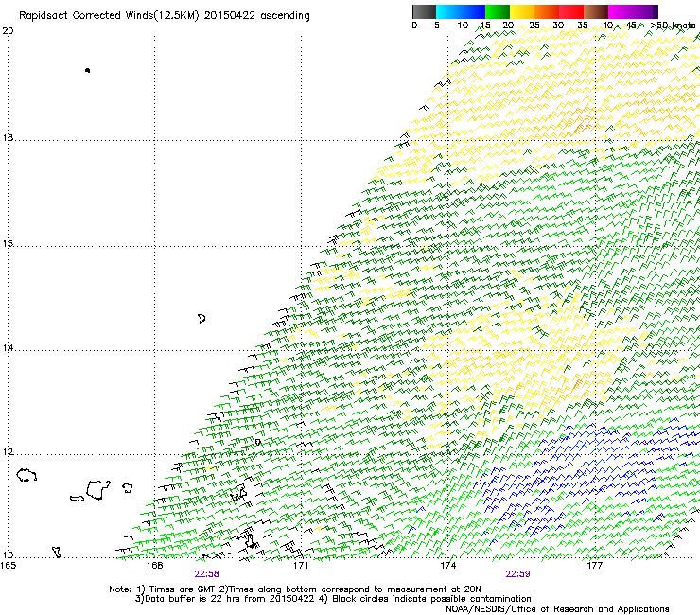Click the latitude label '14'
The width and height of the screenshot is (700, 615).
click(8, 347)
